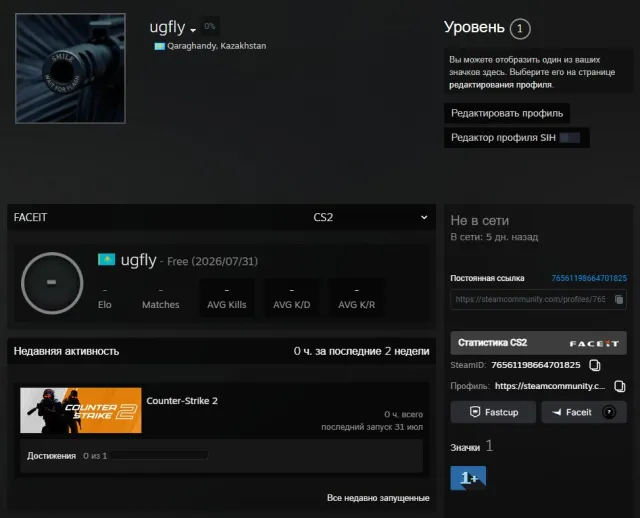Click the Статистика CS2 banner button
The width and height of the screenshot is (640, 518).
point(538,343)
